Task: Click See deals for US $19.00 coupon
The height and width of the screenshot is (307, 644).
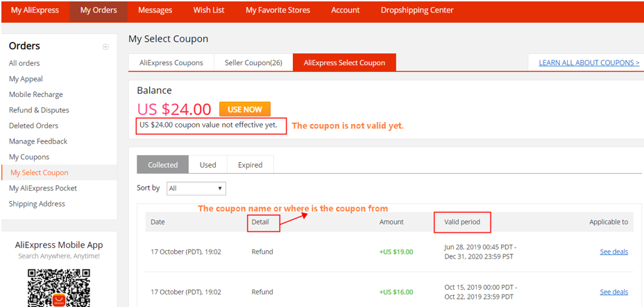Action: point(613,252)
